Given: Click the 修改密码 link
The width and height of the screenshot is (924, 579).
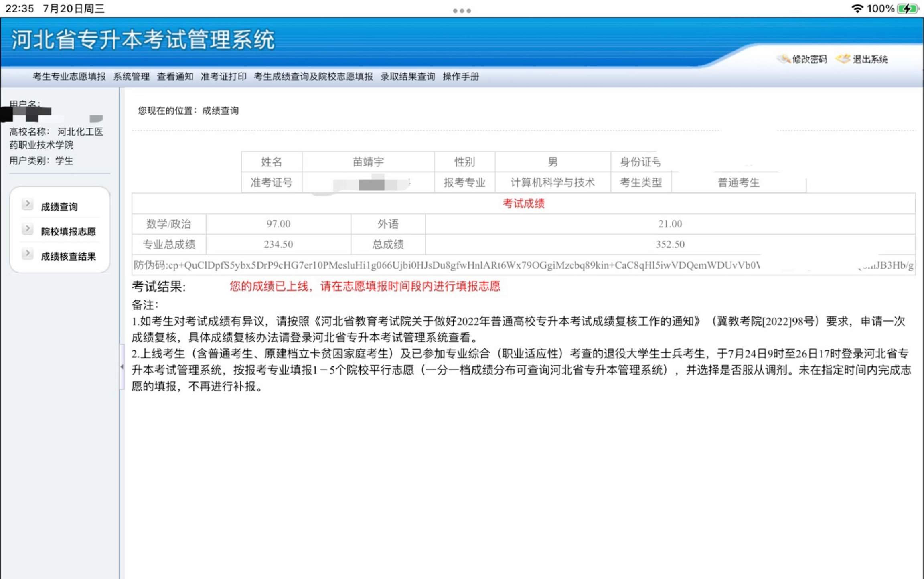Looking at the screenshot, I should point(809,59).
